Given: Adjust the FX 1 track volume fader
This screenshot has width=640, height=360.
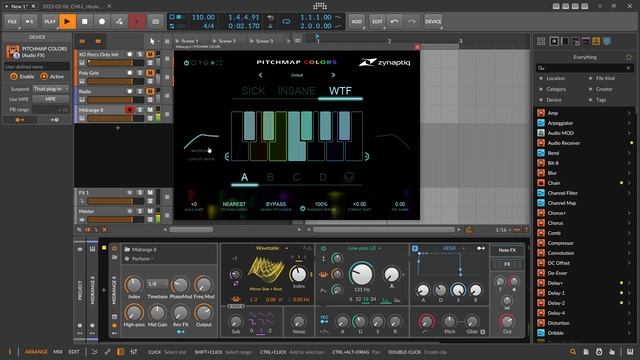Looking at the screenshot, I should coord(116,201).
